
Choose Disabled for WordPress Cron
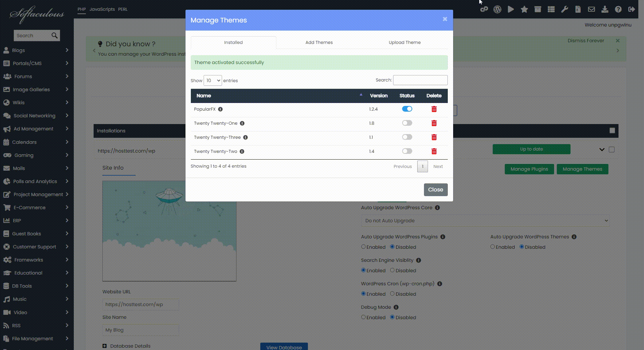point(392,294)
